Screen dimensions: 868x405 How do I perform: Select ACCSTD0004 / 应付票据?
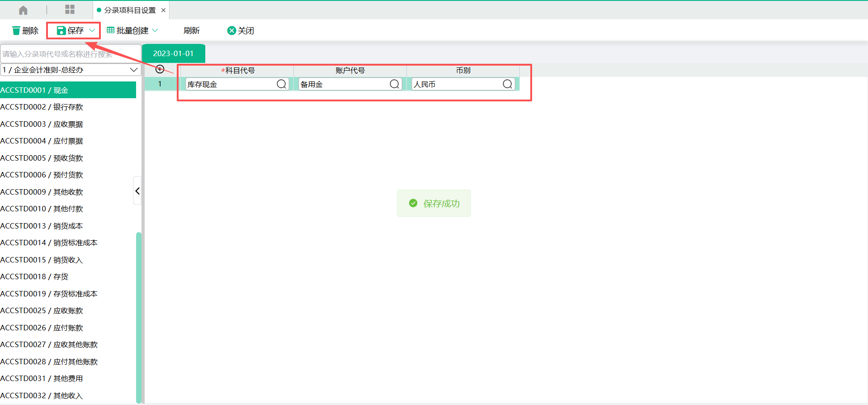tap(68, 141)
